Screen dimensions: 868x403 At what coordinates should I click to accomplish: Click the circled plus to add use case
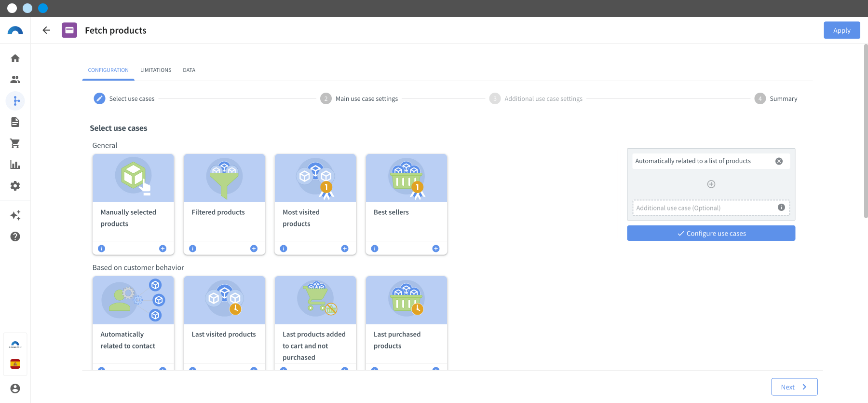tap(711, 184)
